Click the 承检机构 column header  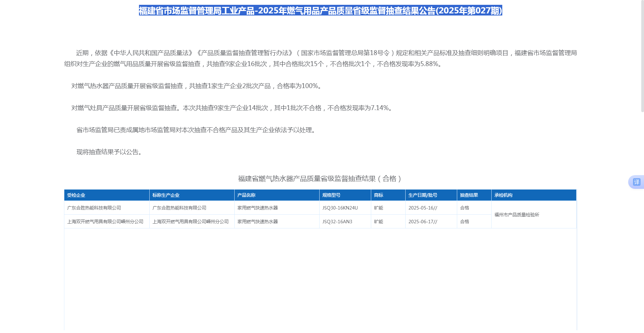coord(503,195)
